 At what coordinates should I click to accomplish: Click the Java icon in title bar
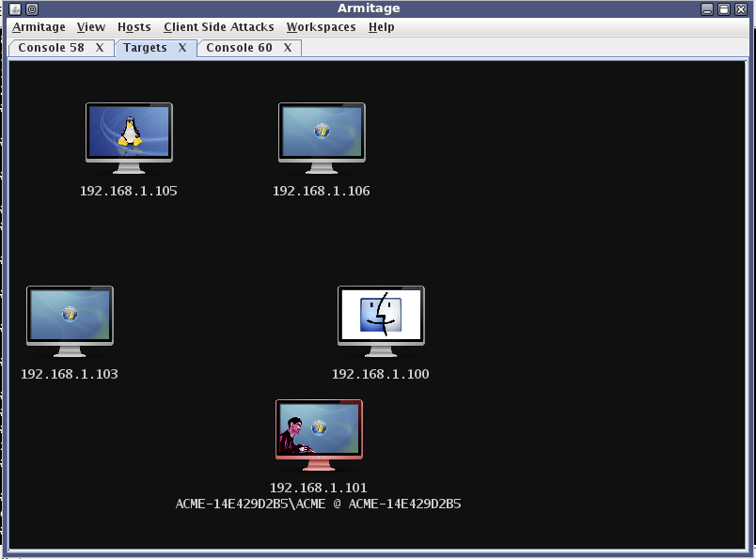pyautogui.click(x=14, y=9)
